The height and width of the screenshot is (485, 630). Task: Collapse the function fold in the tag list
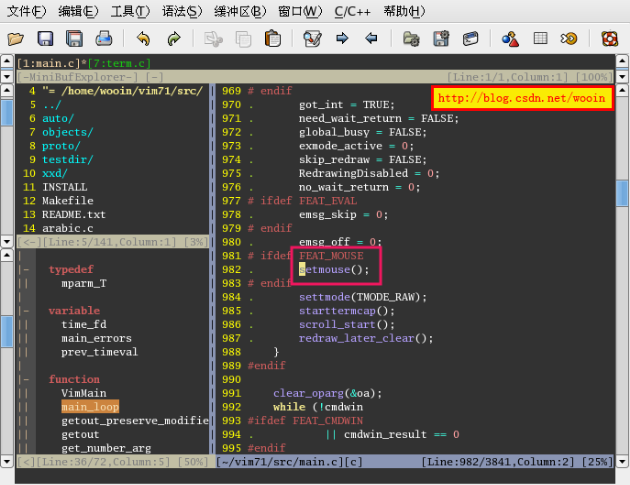(24, 380)
